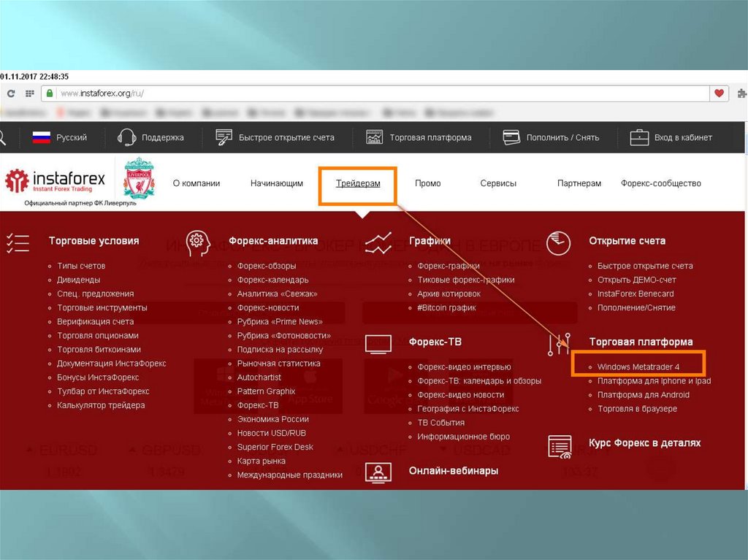The height and width of the screenshot is (560, 748).
Task: Open Калькулятор трейдера link
Action: point(101,405)
